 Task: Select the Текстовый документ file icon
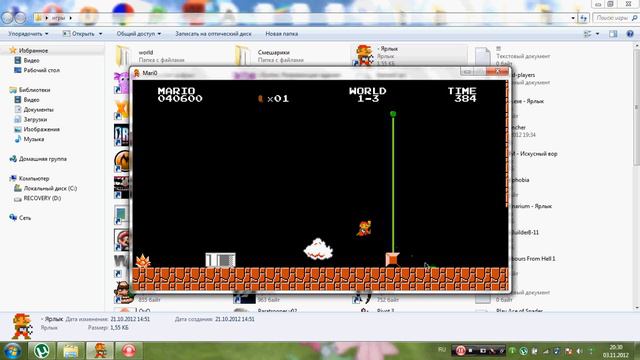(x=482, y=56)
